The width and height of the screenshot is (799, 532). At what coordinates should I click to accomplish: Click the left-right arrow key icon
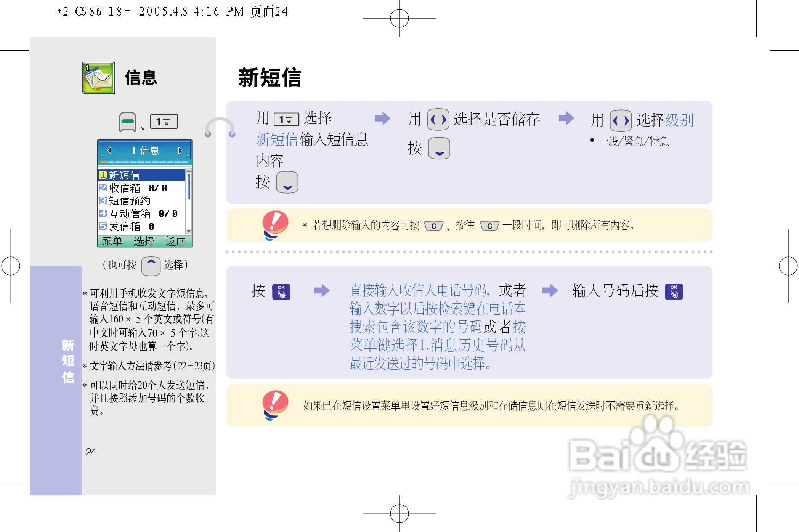pos(439,119)
